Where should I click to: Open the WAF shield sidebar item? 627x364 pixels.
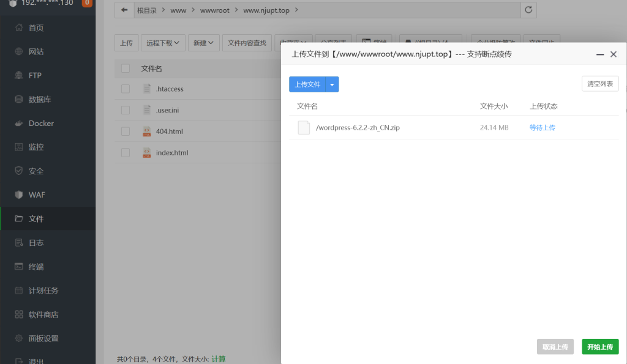point(18,195)
